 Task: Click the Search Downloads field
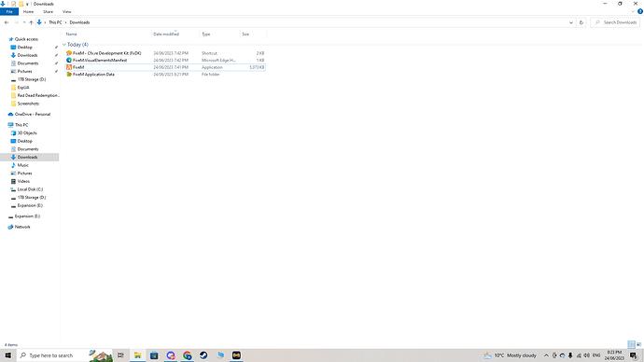[616, 22]
